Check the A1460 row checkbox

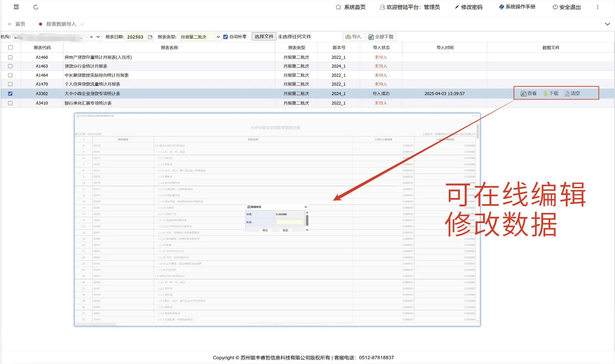pyautogui.click(x=10, y=57)
